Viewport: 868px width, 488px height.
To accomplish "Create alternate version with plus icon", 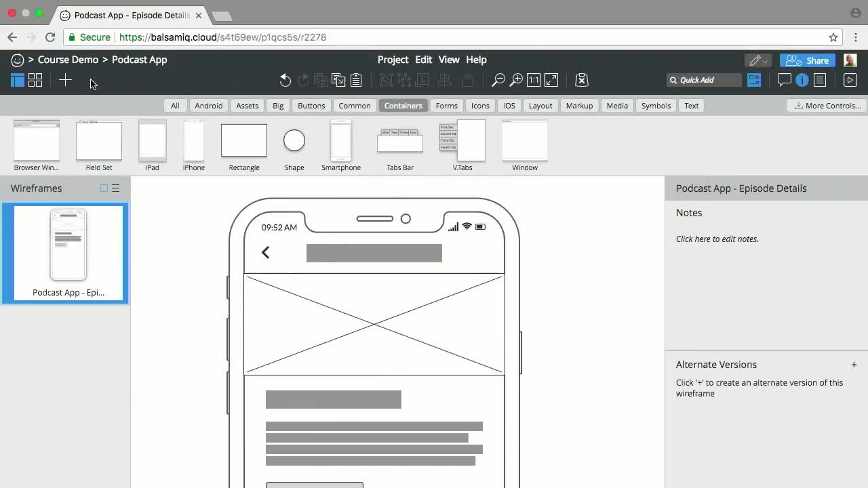I will point(854,365).
